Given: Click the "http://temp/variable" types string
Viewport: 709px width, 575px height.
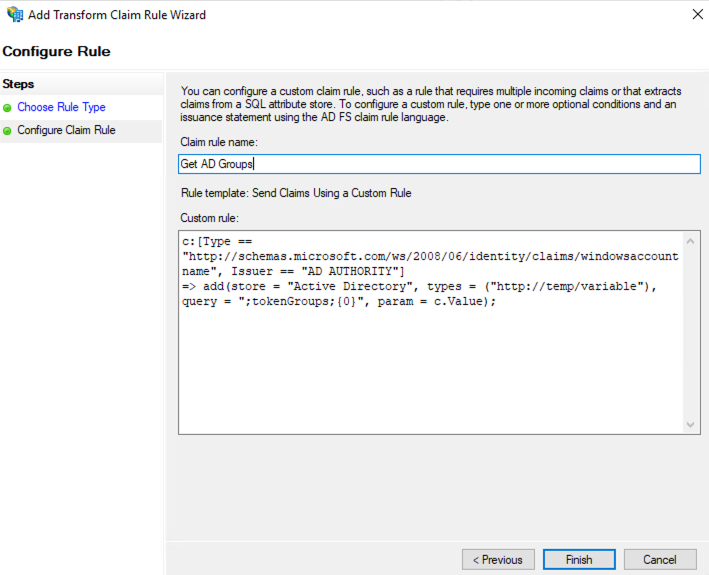Looking at the screenshot, I should click(567, 287).
